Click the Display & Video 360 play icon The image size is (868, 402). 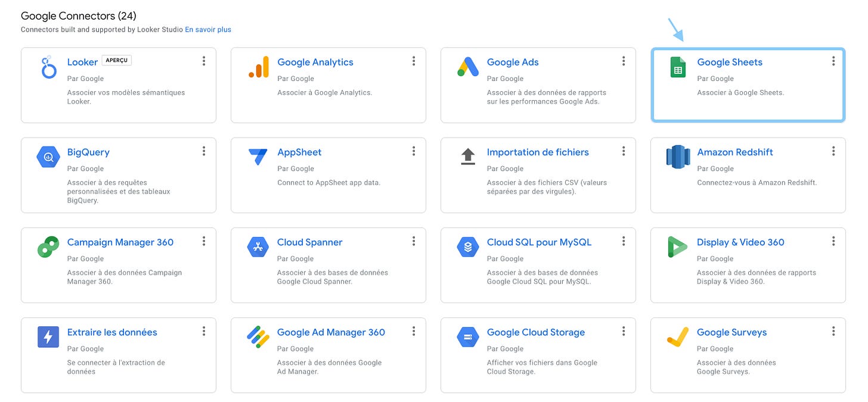point(678,247)
